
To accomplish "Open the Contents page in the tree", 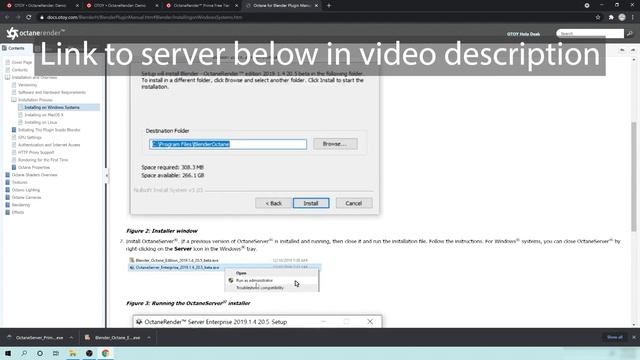I will point(20,70).
